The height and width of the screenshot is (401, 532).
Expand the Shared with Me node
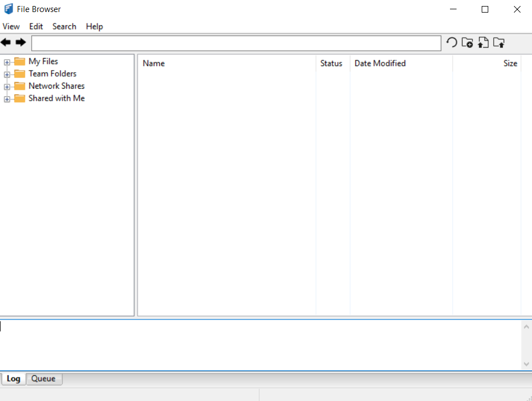[x=7, y=99]
